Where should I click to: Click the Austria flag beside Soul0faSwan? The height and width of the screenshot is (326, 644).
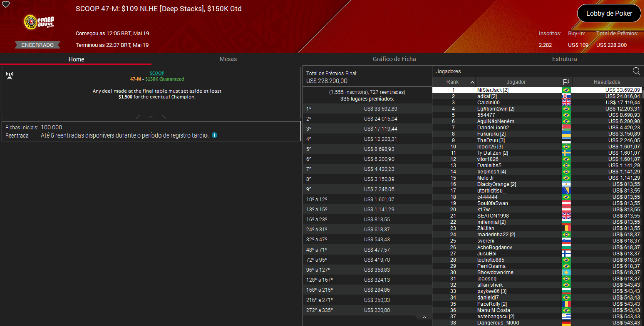pyautogui.click(x=566, y=203)
